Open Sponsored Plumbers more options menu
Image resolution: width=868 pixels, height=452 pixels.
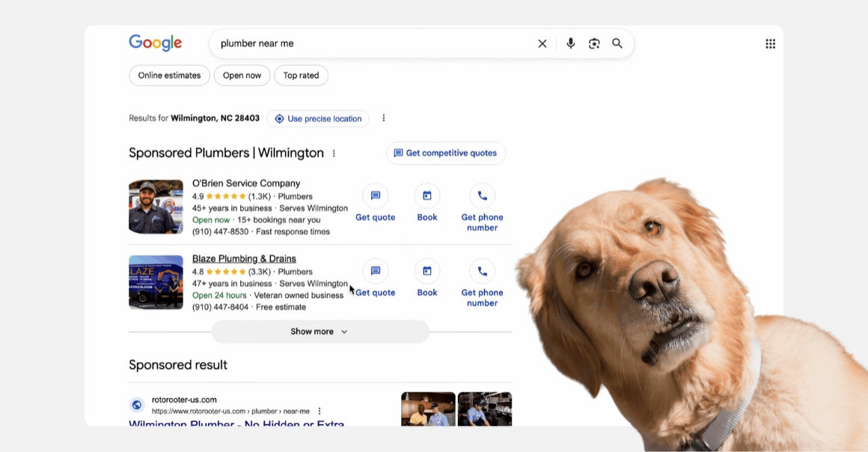coord(334,153)
